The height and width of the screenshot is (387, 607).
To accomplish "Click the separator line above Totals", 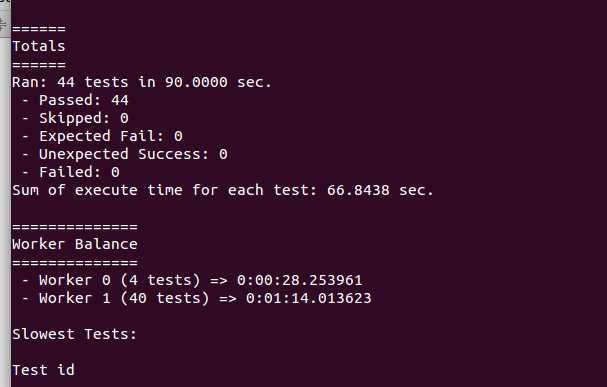I will 39,29.
